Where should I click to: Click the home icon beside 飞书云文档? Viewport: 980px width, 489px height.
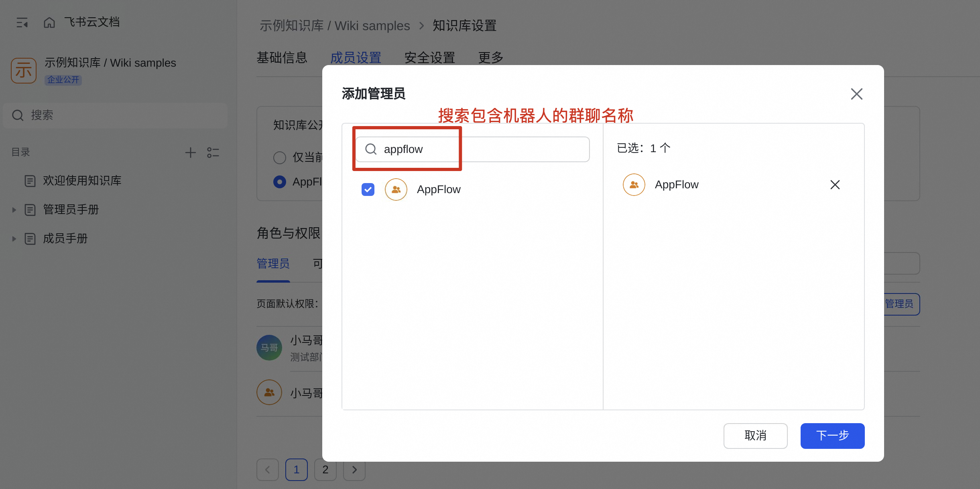49,22
